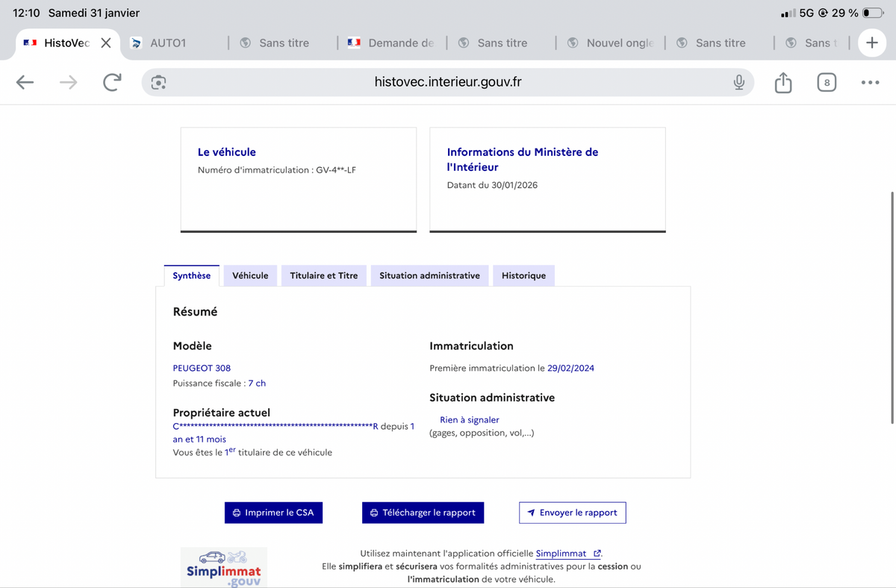
Task: Tap the browser back arrow
Action: click(25, 82)
